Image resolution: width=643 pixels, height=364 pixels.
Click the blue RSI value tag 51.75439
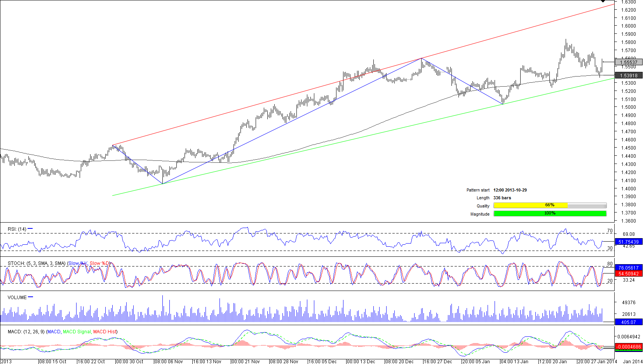[x=629, y=242]
